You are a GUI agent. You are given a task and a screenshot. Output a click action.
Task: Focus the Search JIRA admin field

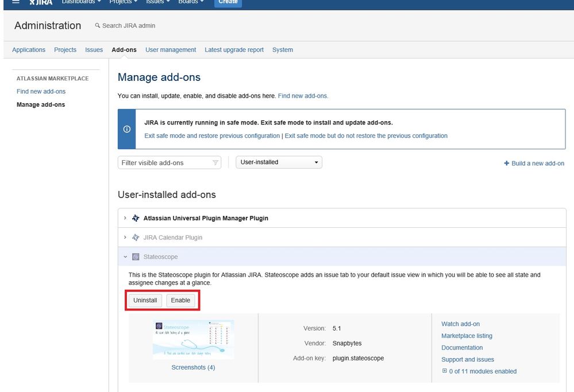click(129, 26)
